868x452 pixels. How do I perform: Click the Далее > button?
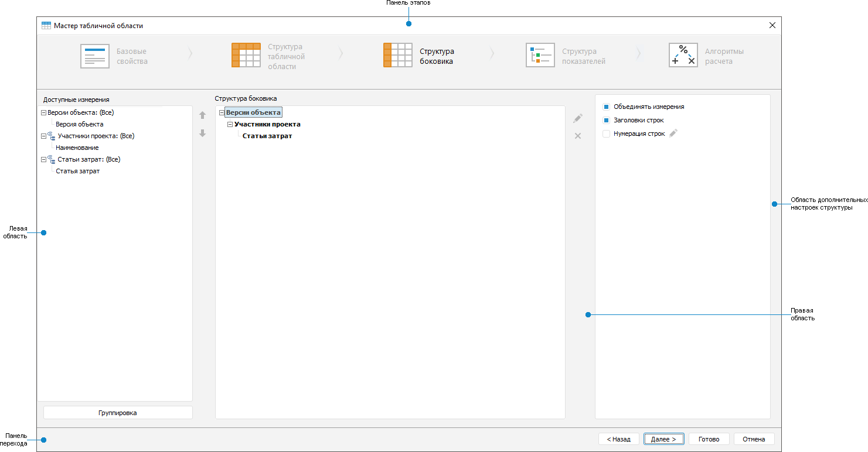[663, 439]
